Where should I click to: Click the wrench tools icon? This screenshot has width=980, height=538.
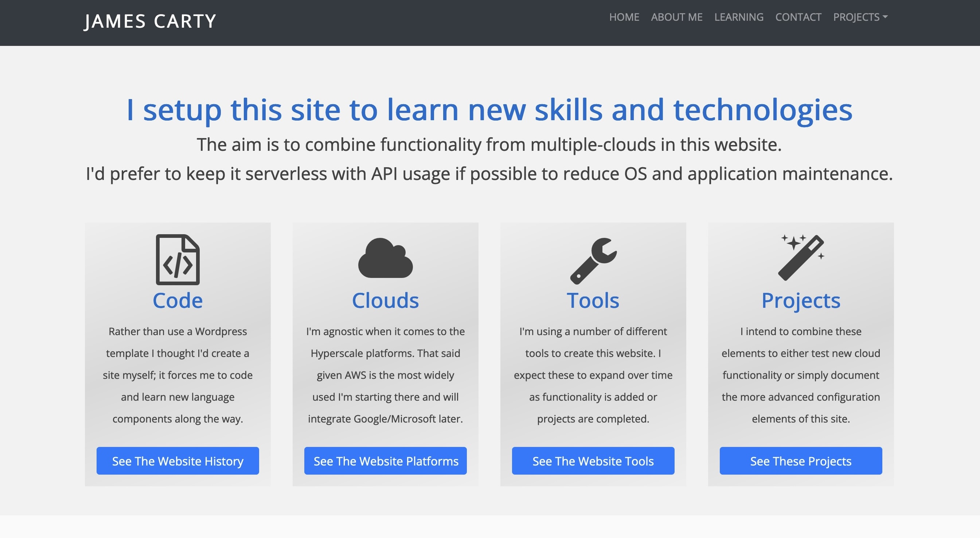[x=593, y=260]
